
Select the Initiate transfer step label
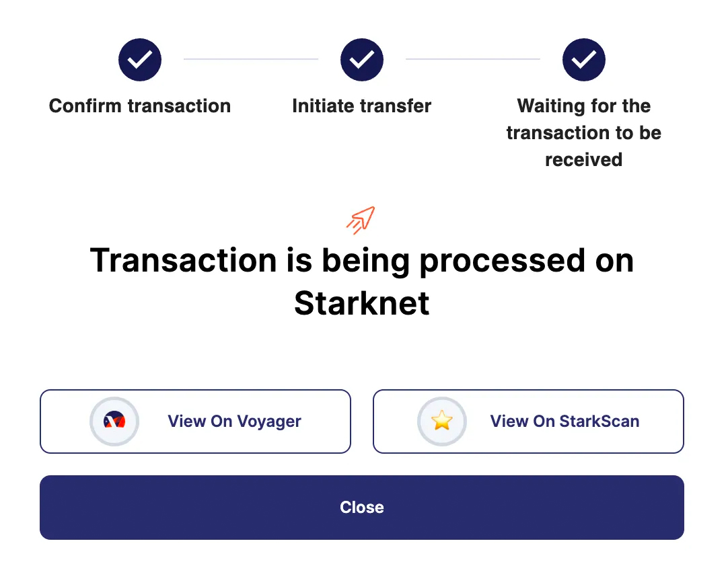pos(362,106)
